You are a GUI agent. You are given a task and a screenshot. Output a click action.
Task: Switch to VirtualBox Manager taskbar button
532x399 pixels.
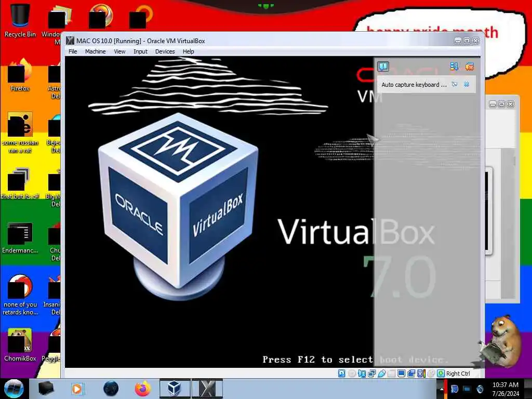[x=175, y=389]
